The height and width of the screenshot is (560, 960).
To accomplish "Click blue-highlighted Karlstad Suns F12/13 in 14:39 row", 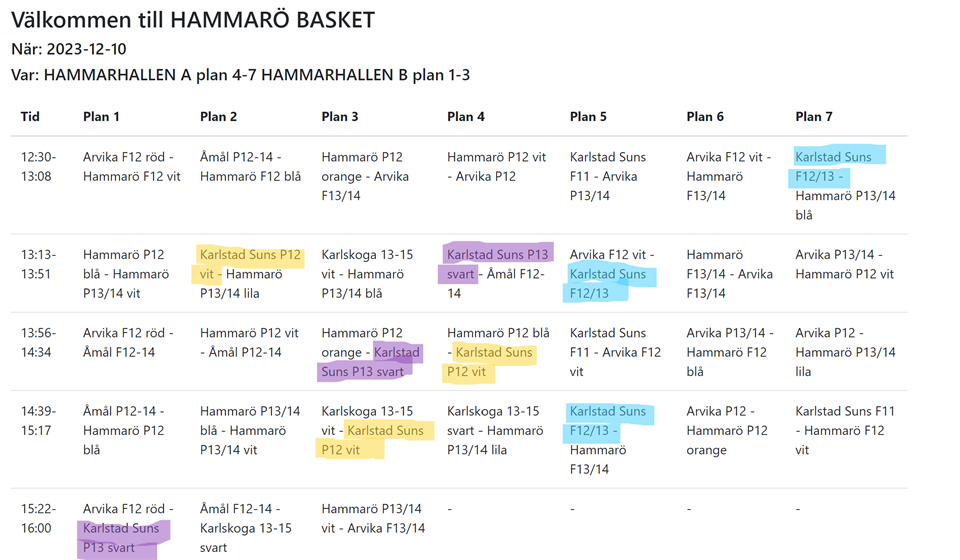I will (x=608, y=421).
